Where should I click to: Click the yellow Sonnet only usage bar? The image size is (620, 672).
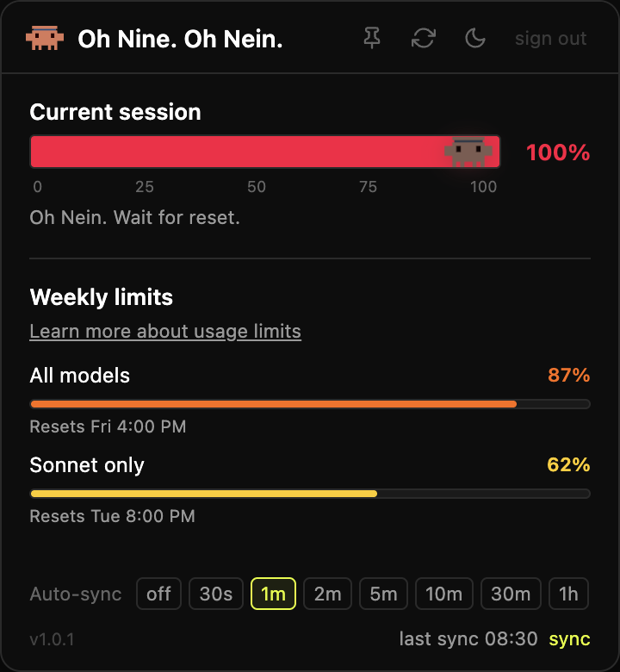(203, 493)
